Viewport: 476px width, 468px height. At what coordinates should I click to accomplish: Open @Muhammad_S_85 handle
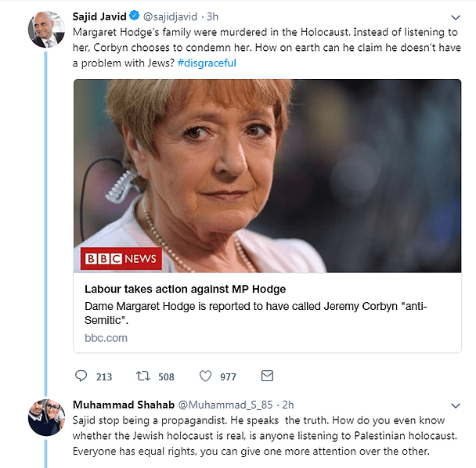tap(225, 405)
